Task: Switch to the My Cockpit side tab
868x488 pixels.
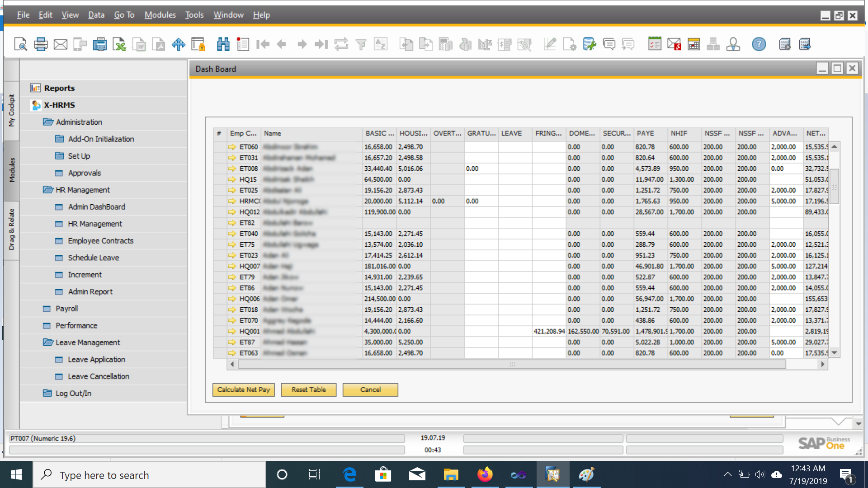Action: click(x=12, y=111)
